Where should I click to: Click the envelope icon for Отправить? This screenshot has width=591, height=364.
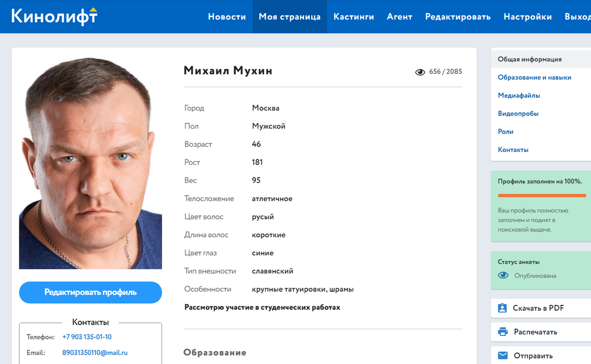[502, 356]
